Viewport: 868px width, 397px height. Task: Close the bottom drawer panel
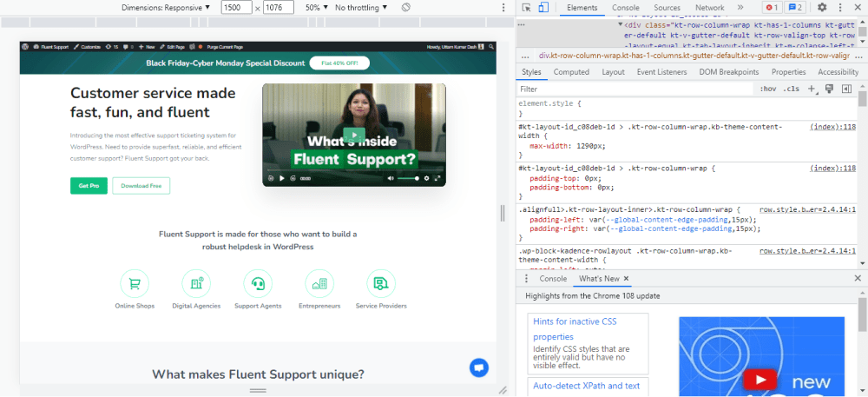coord(858,279)
